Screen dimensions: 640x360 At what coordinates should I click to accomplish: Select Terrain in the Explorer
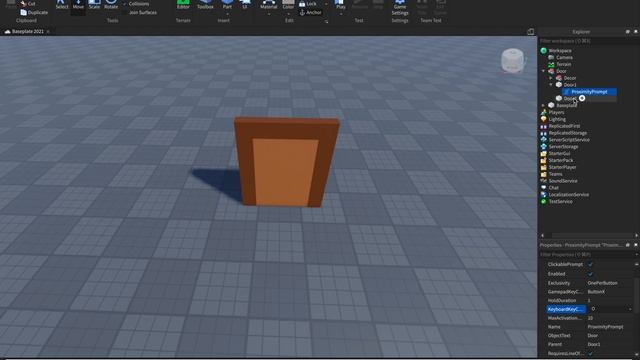564,64
